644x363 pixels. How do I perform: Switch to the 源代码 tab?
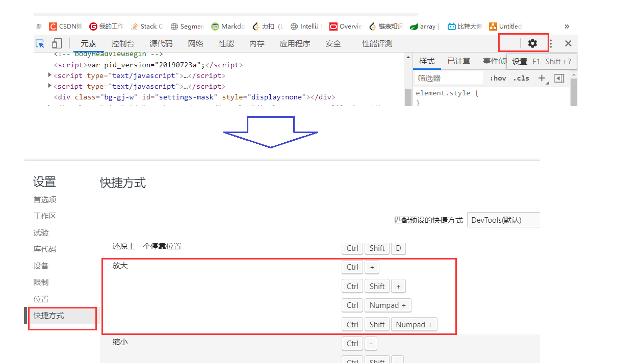tap(161, 44)
